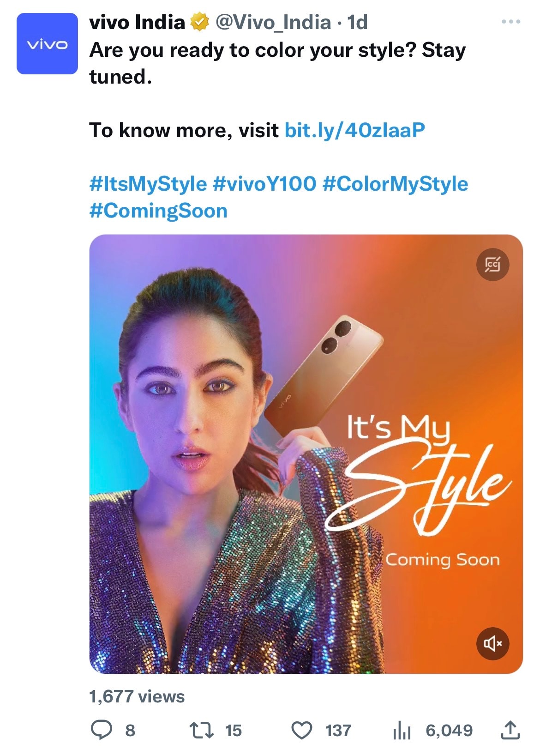This screenshot has width=540, height=756.
Task: Click the share upload icon
Action: (x=510, y=730)
